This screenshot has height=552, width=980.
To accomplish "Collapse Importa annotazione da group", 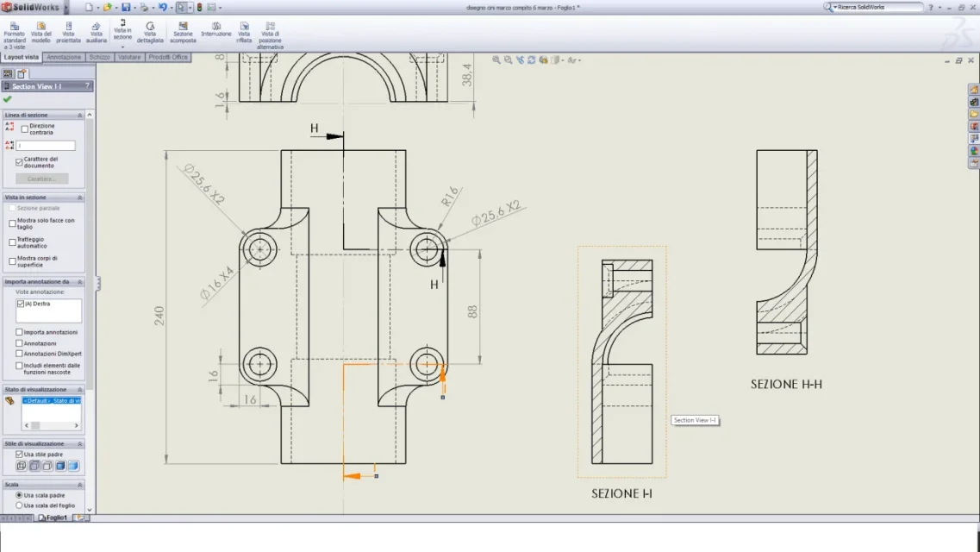I will [x=80, y=282].
